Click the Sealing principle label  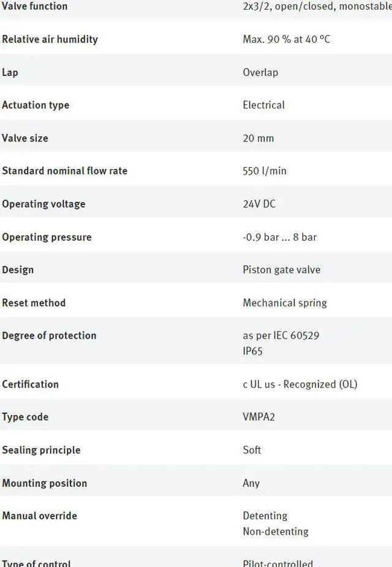click(41, 450)
